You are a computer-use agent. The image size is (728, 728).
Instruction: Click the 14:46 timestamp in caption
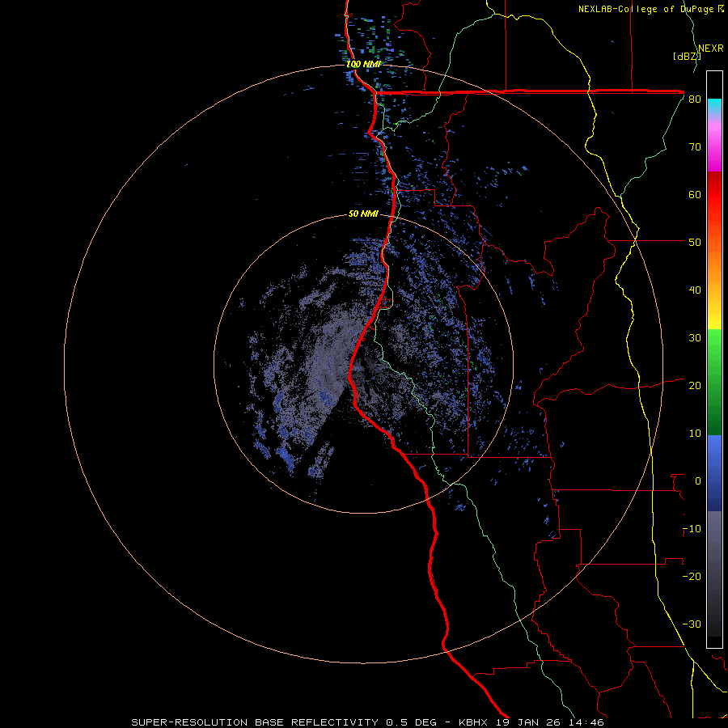(x=585, y=722)
